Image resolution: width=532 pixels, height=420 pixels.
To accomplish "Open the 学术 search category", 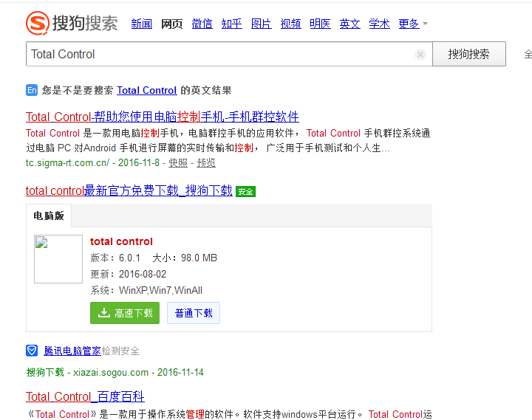I will pyautogui.click(x=379, y=24).
